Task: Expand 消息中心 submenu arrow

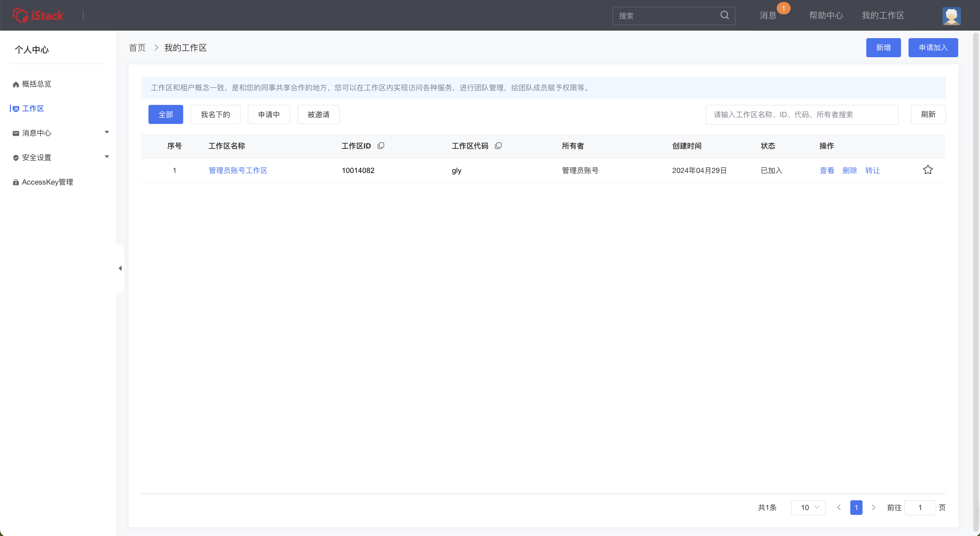Action: 107,132
